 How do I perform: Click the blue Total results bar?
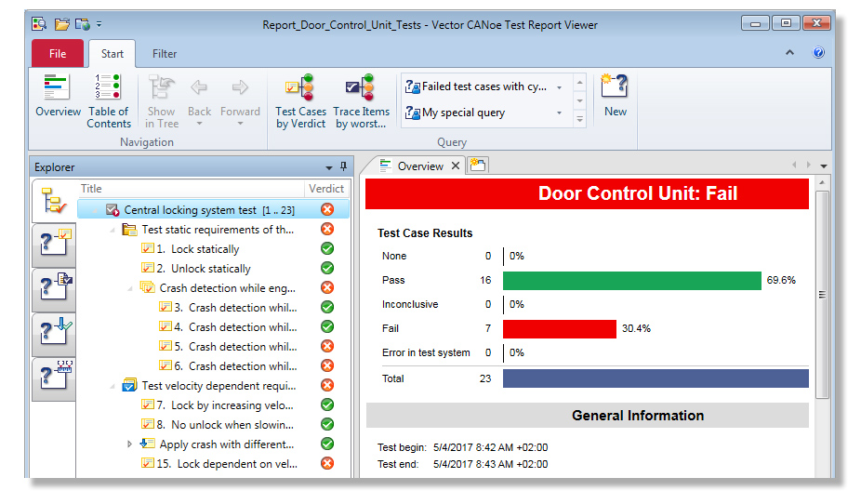click(656, 378)
